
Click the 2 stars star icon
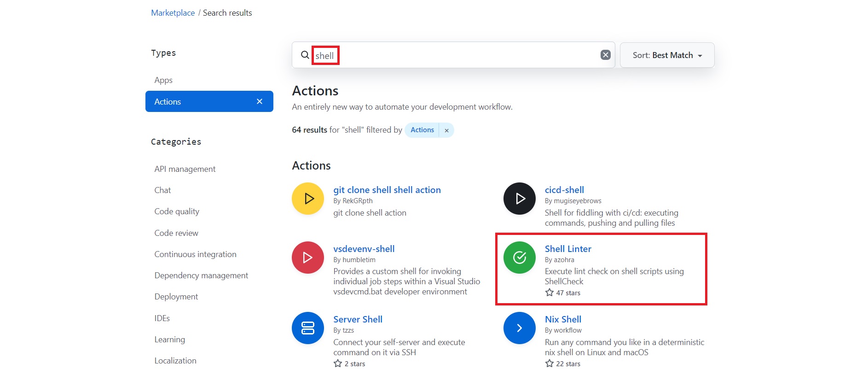[338, 363]
